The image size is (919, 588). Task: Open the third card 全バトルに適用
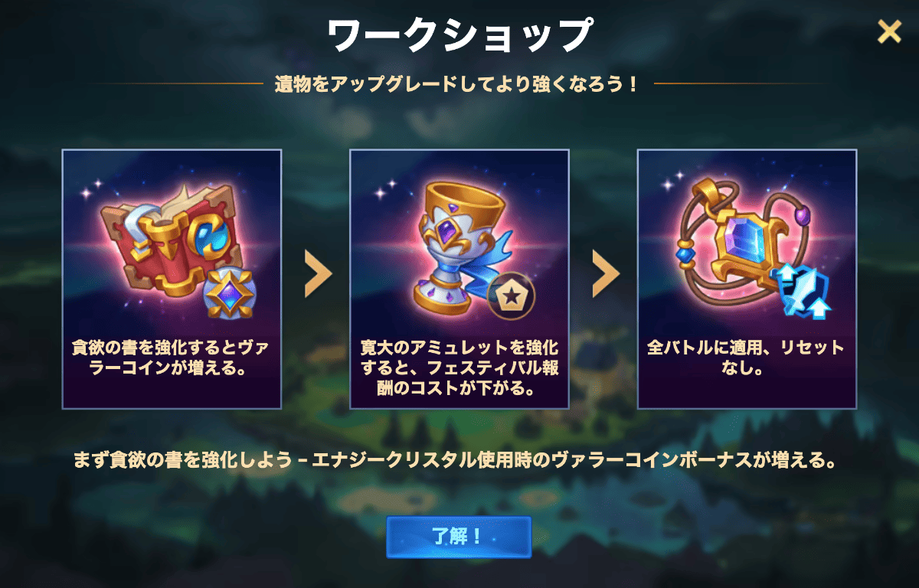click(747, 279)
